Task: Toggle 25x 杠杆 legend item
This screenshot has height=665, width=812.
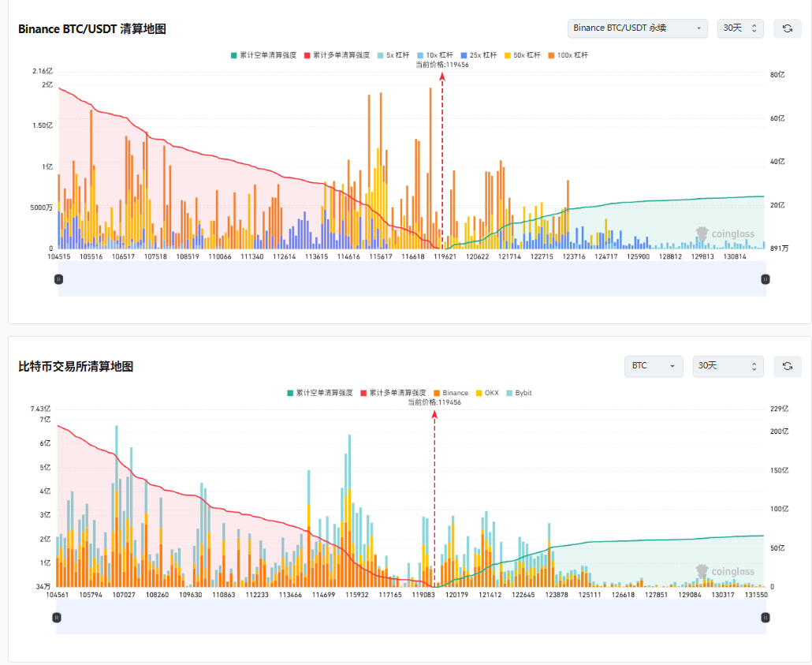Action: point(479,55)
